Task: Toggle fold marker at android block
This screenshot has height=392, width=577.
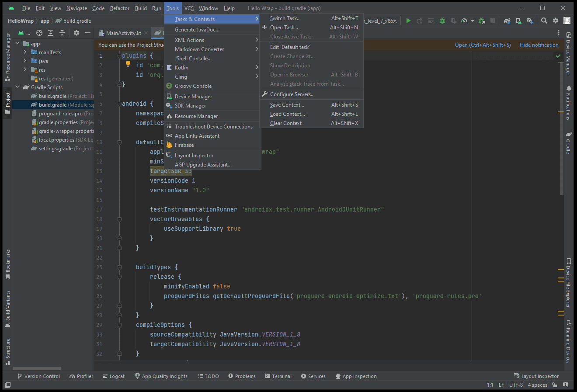Action: 119,104
